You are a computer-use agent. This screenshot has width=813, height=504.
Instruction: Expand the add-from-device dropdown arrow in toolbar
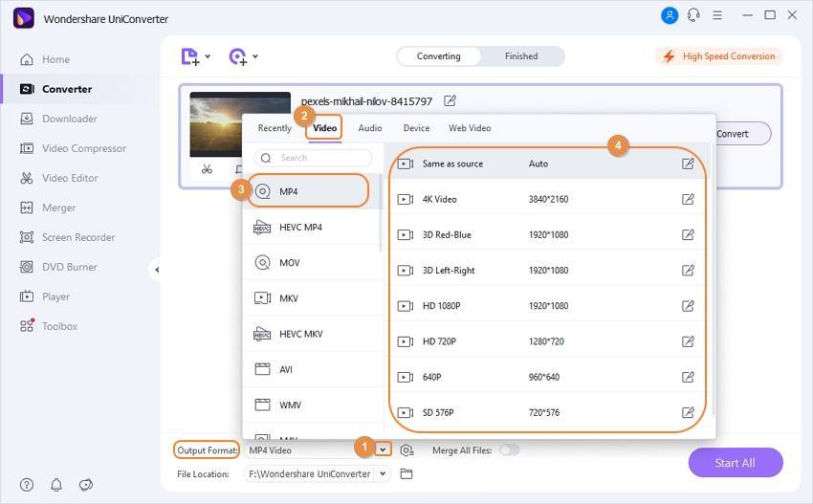tap(255, 57)
